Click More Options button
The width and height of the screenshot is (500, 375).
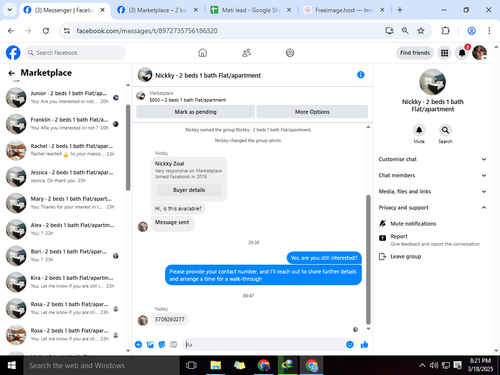pyautogui.click(x=312, y=112)
